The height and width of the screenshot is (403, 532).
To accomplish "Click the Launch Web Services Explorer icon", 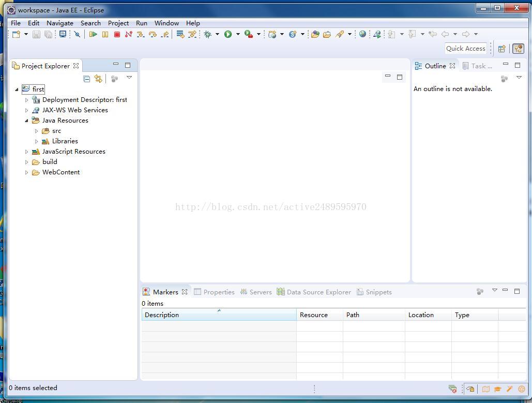I will (377, 34).
